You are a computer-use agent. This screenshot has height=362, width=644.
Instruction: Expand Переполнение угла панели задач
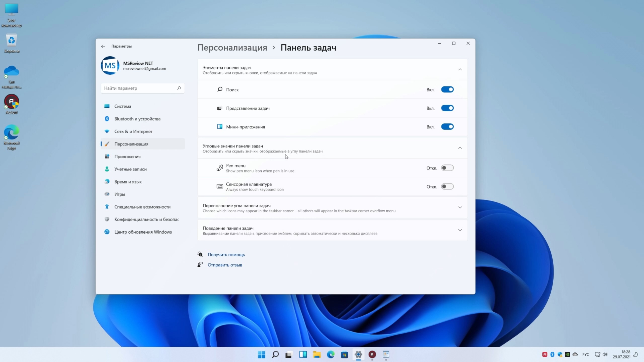coord(460,208)
